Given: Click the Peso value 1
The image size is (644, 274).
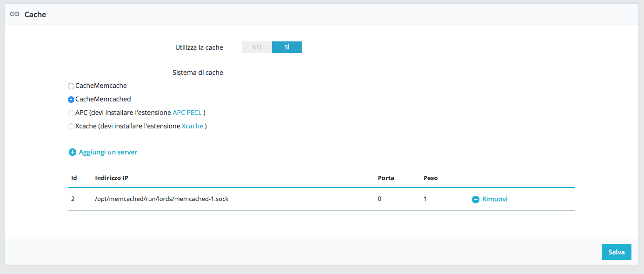Looking at the screenshot, I should [x=425, y=199].
